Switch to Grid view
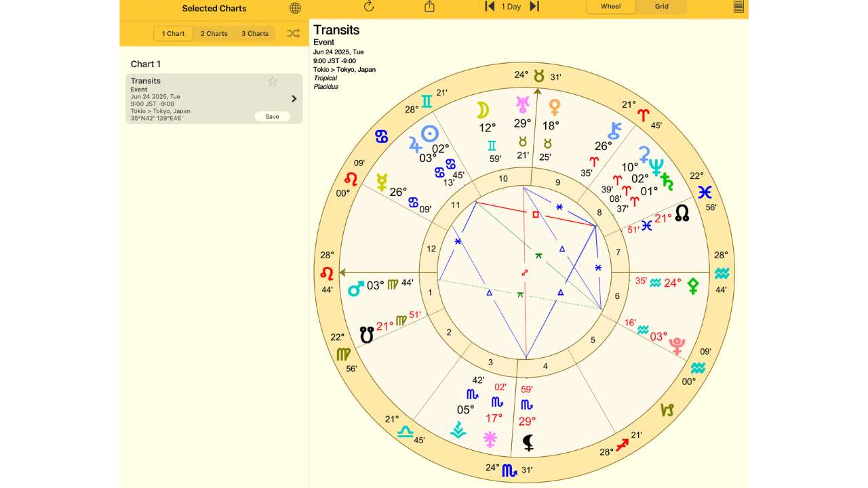 [x=661, y=7]
